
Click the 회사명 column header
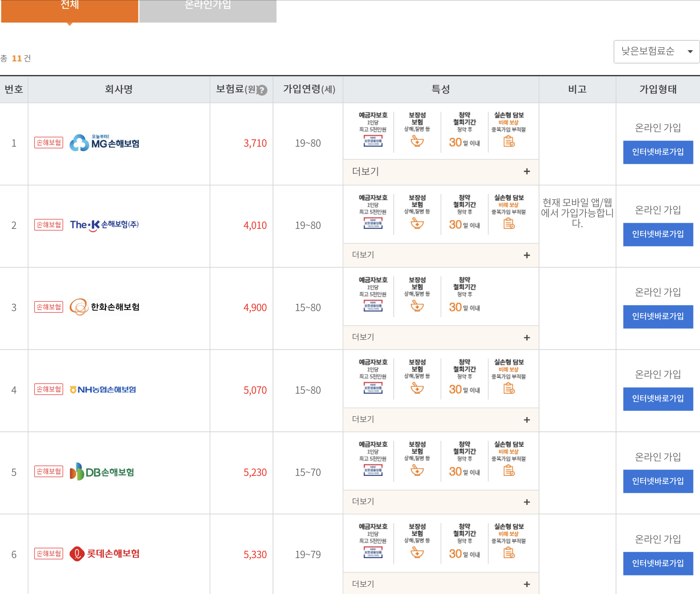tap(119, 89)
